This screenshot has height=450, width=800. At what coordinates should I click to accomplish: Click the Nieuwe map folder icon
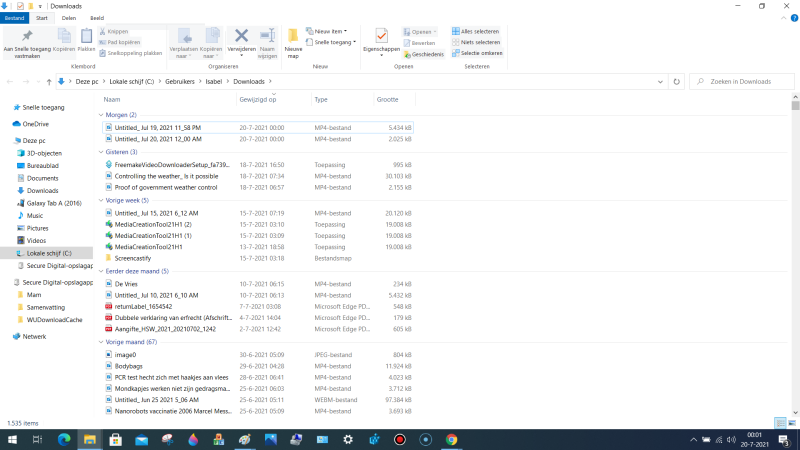pos(293,39)
